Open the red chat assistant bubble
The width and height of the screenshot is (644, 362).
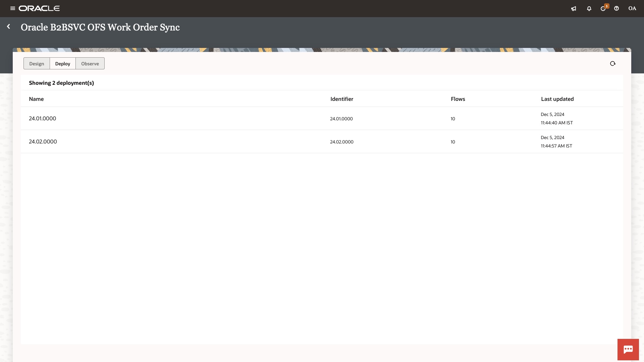pyautogui.click(x=628, y=349)
